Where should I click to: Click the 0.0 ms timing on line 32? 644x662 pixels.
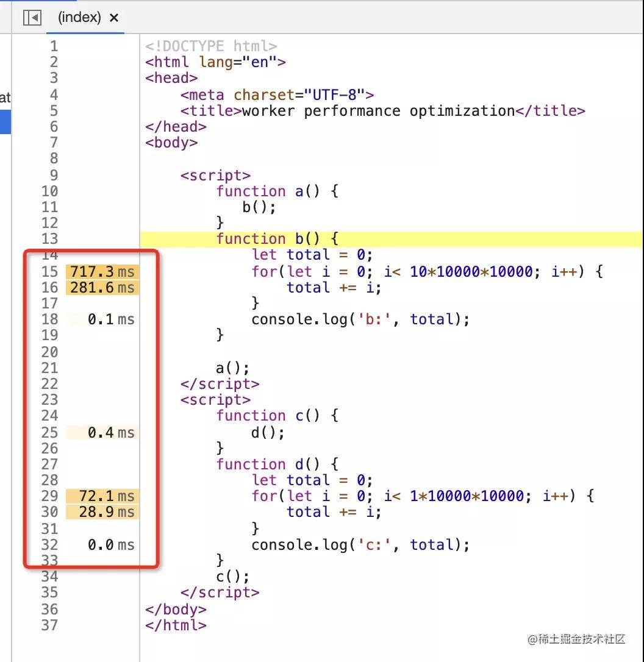[104, 544]
